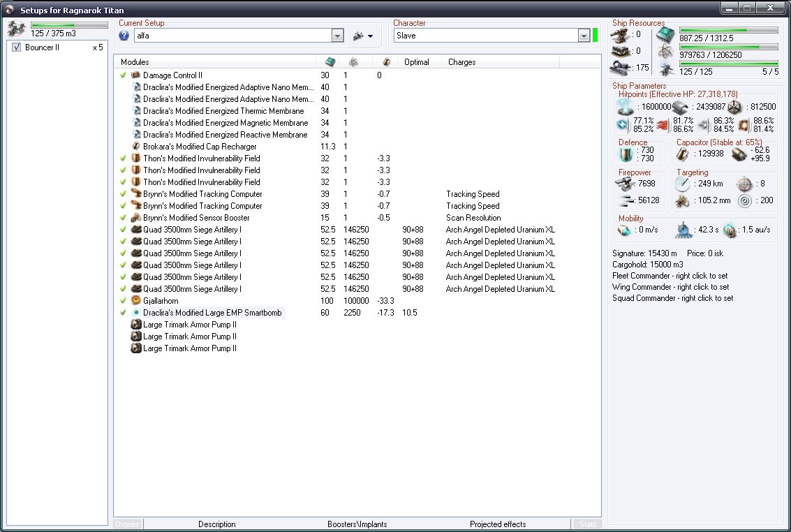
Task: Click the Brokara's Modified Cap Recharger module icon
Action: 135,146
